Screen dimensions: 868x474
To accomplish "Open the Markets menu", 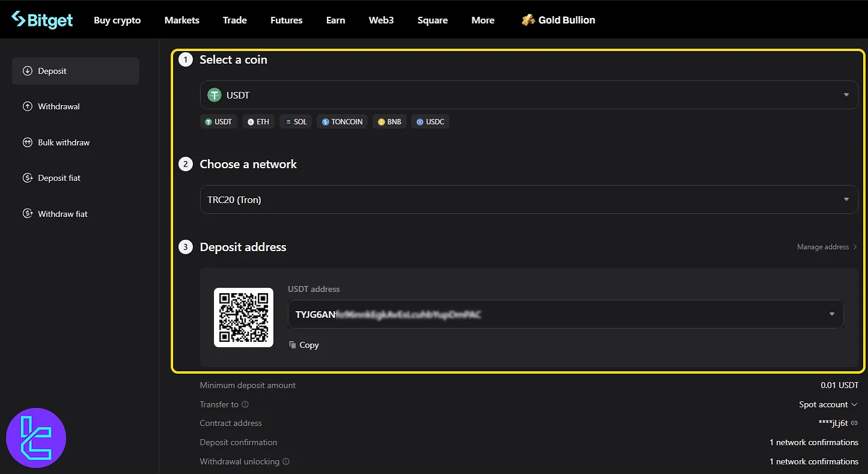I will 182,20.
